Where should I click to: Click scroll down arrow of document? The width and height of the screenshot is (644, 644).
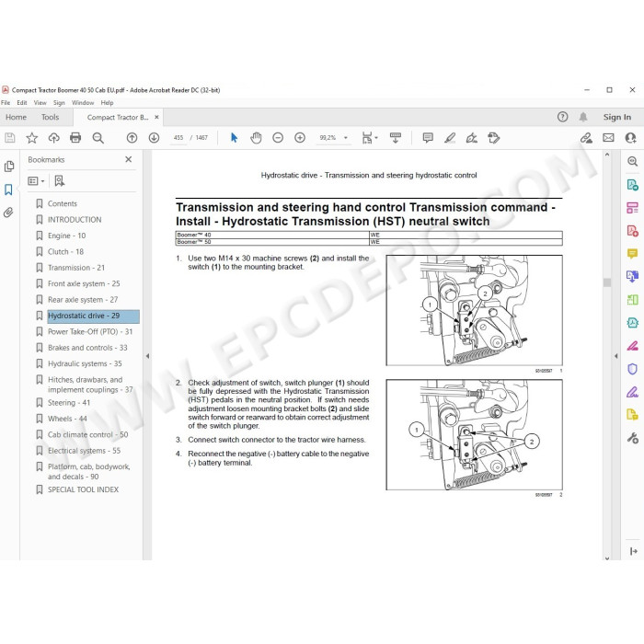click(x=607, y=558)
